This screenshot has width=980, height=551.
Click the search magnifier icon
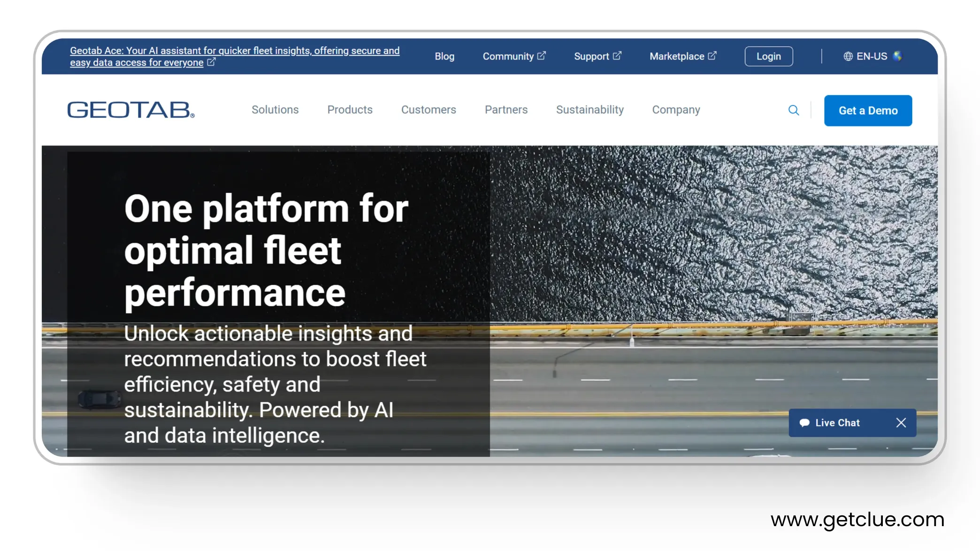tap(794, 110)
